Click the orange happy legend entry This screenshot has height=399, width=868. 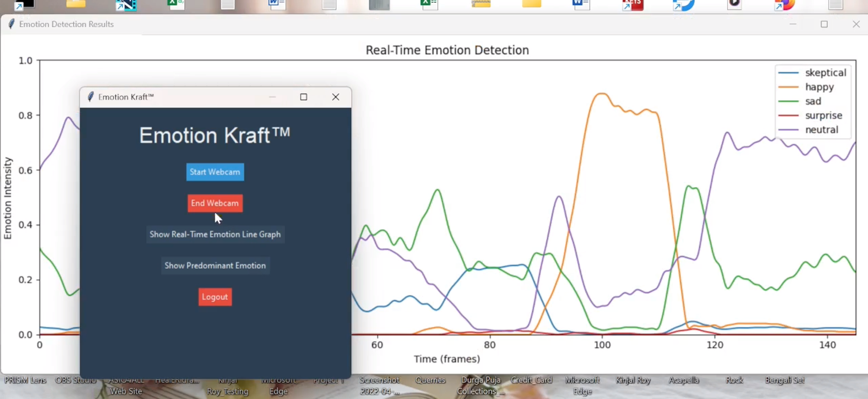pos(819,87)
